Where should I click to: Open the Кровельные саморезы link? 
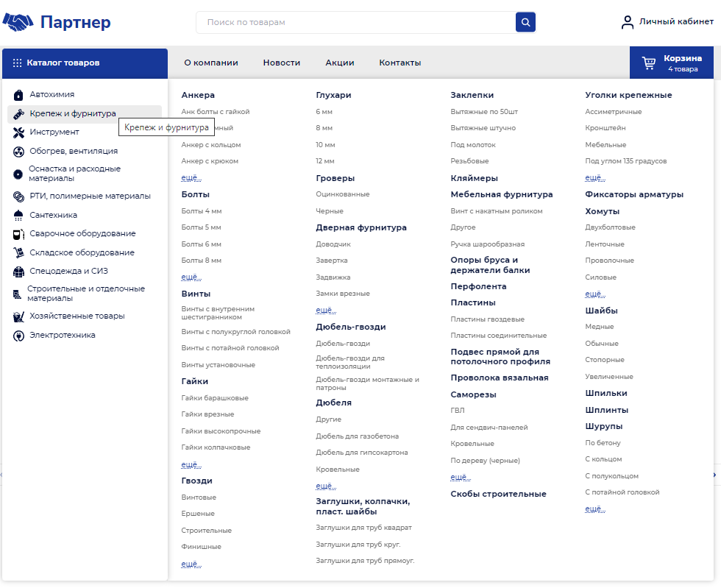(472, 444)
